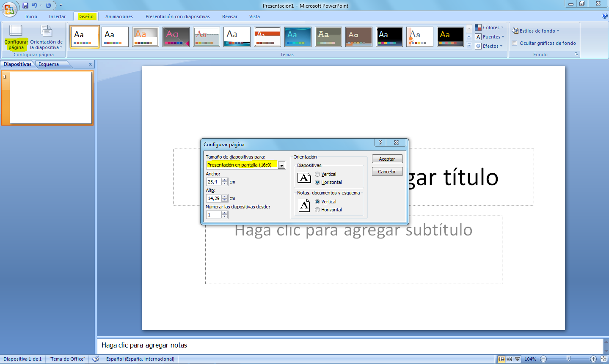Apply the pale blue theme with red Aa
Viewport: 609px width, 364px height.
[x=207, y=37]
